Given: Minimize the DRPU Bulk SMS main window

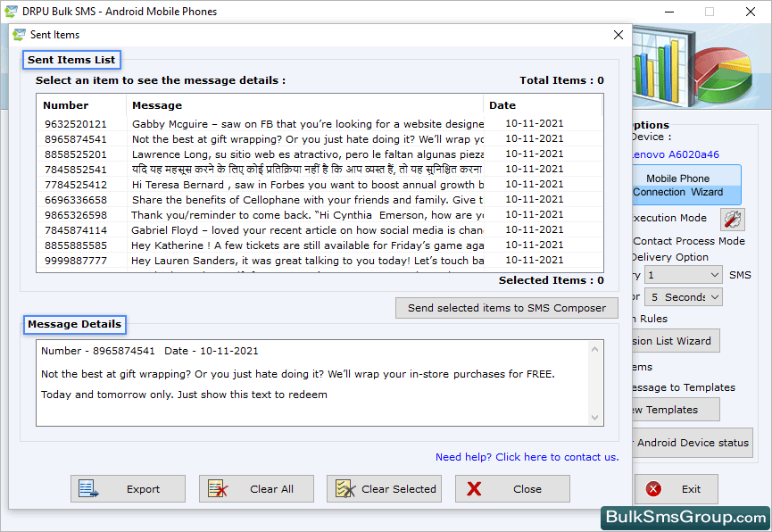Looking at the screenshot, I should [669, 12].
